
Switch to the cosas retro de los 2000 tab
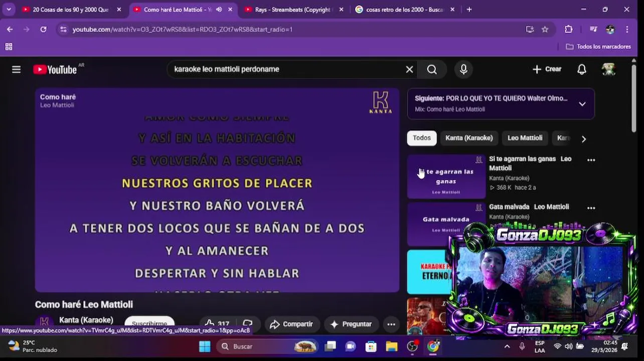pyautogui.click(x=404, y=10)
